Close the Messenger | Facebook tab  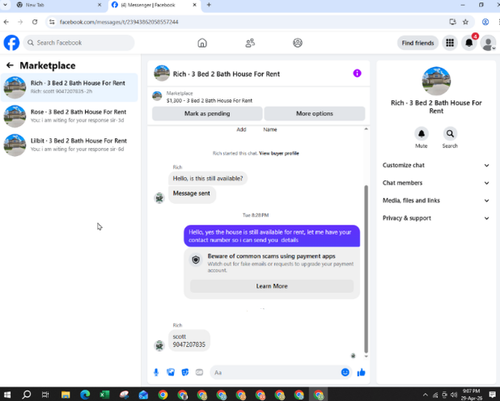coord(195,5)
